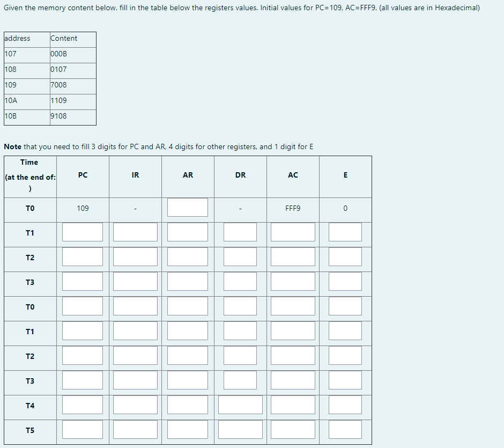The width and height of the screenshot is (504, 448).
Task: Click the IR input in the T5 row
Action: (135, 429)
